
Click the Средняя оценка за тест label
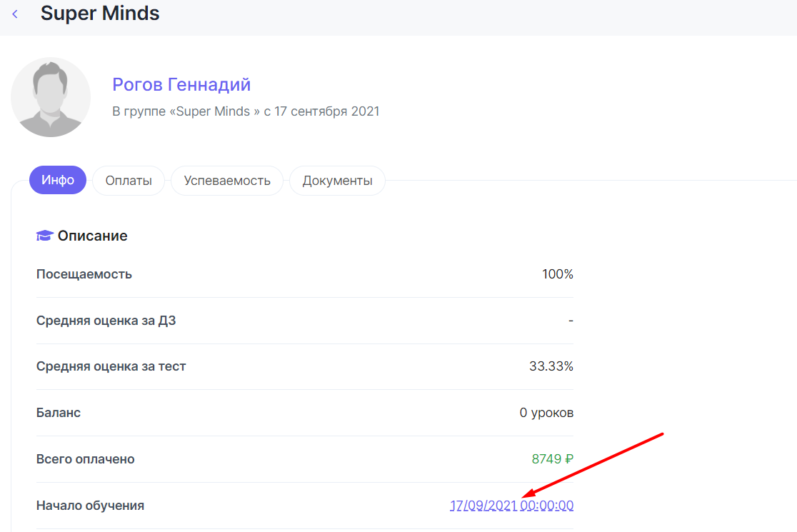[x=111, y=366]
